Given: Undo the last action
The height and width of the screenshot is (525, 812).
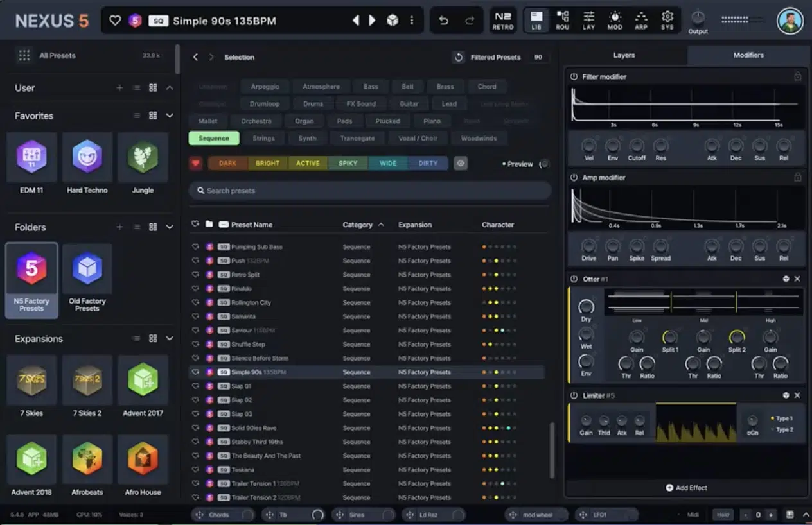Looking at the screenshot, I should (x=443, y=21).
